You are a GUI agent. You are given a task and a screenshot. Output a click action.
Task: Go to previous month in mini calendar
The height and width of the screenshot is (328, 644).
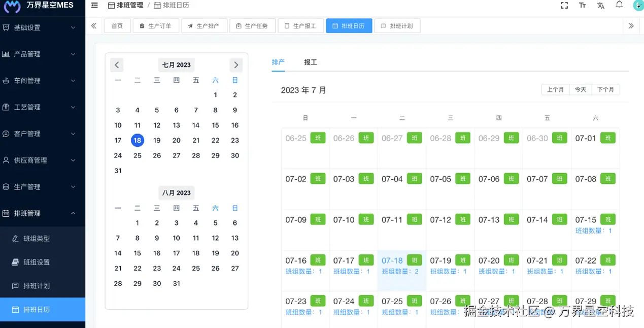(x=117, y=65)
